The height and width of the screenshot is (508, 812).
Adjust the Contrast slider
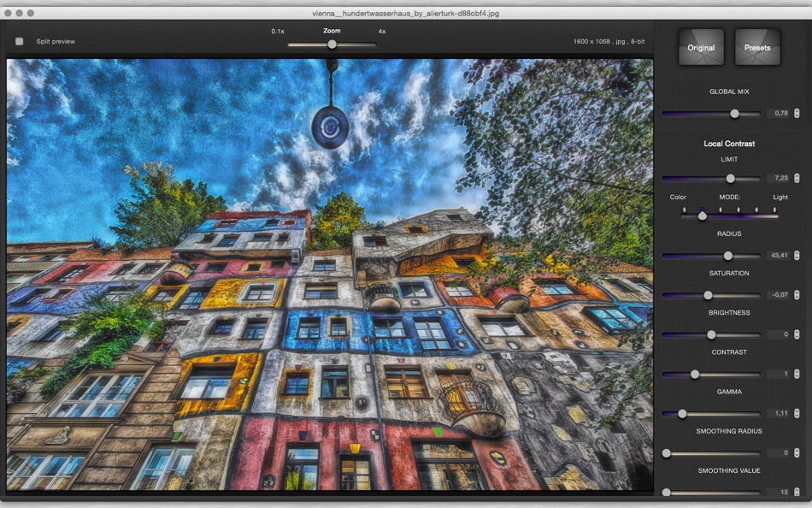(x=695, y=374)
